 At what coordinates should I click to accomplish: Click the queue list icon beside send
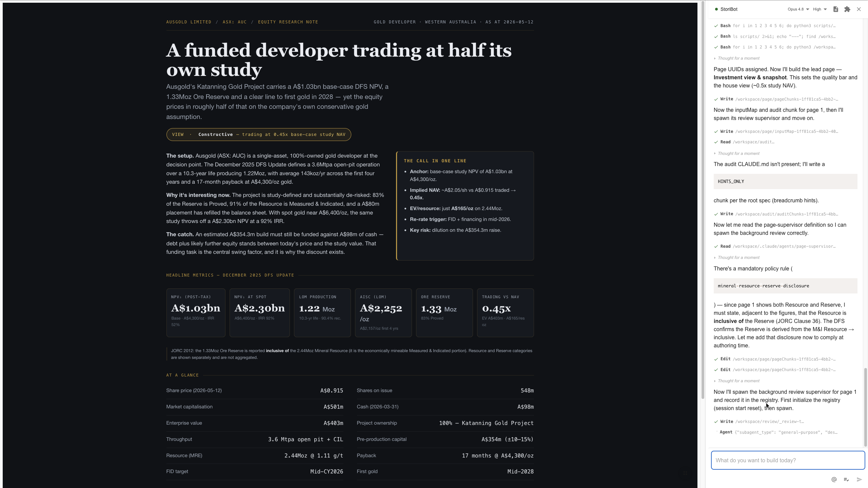[846, 479]
